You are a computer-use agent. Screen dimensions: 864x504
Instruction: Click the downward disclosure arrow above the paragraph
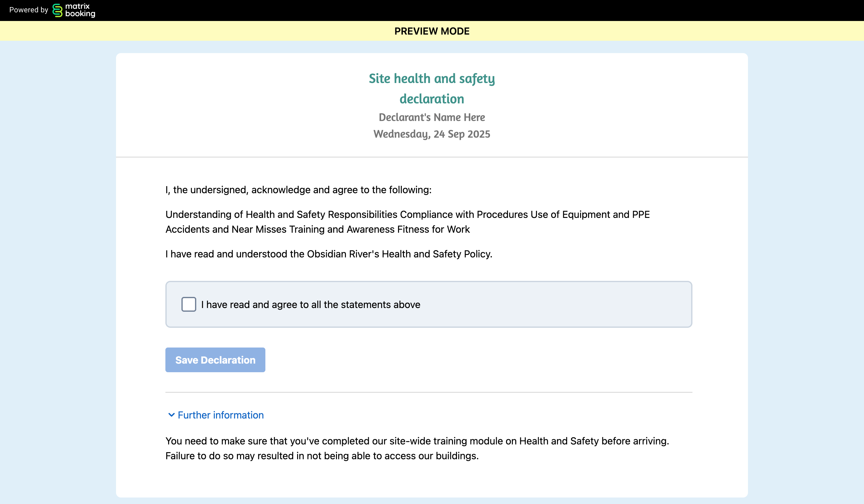(172, 415)
